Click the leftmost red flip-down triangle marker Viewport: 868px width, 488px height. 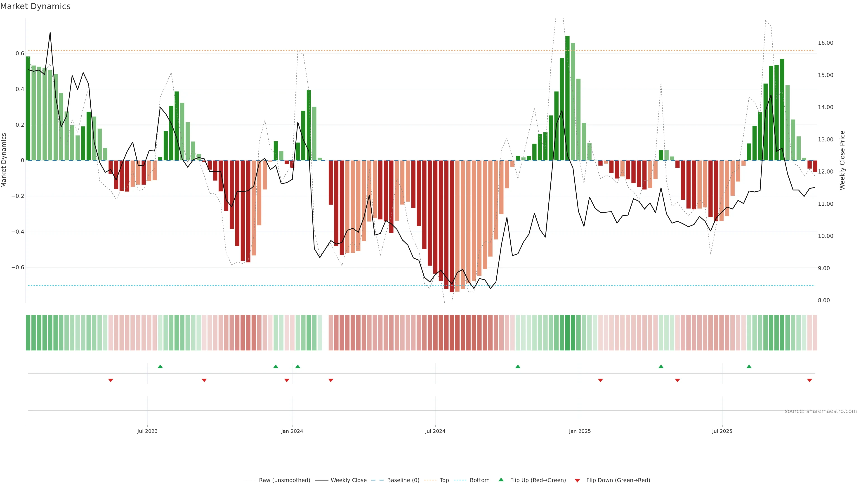tap(111, 380)
